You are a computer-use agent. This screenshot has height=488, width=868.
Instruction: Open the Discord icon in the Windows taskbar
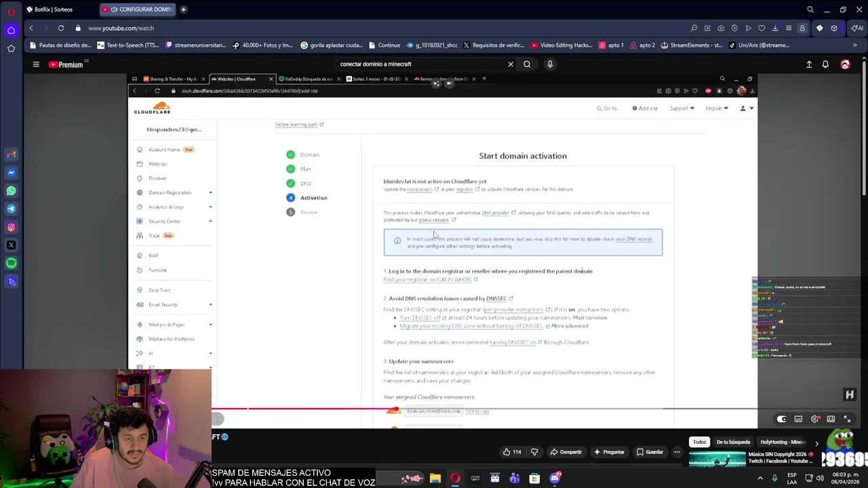pos(555,479)
